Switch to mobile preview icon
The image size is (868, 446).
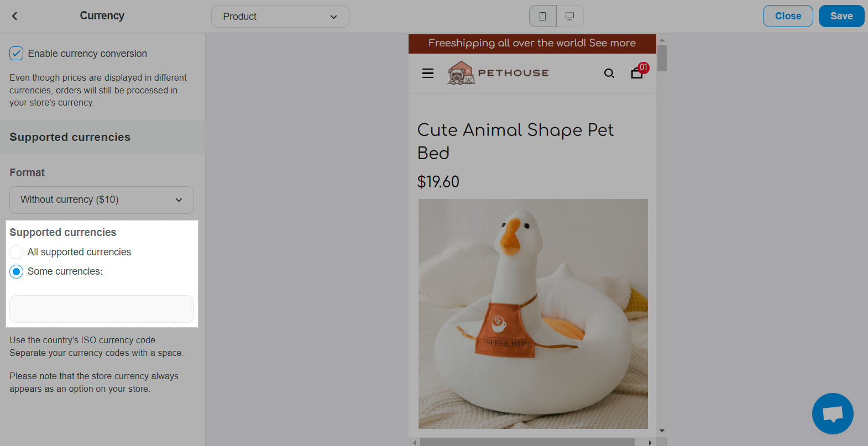543,17
